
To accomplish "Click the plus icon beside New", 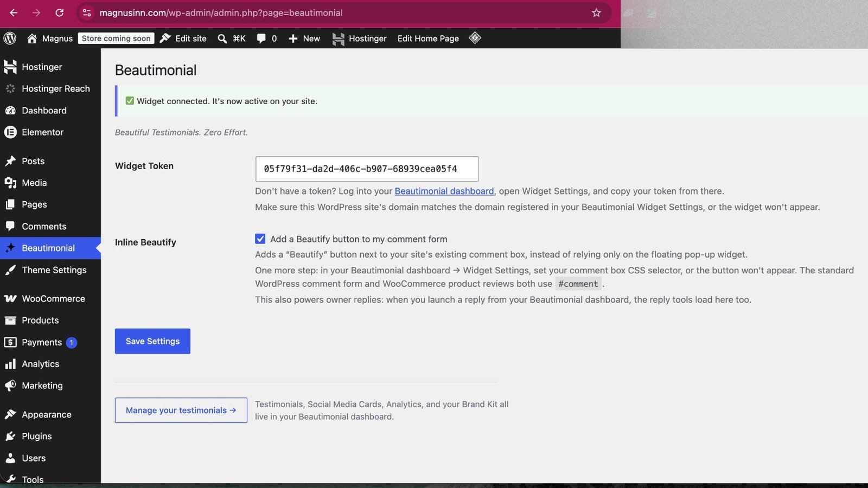I will pyautogui.click(x=293, y=38).
